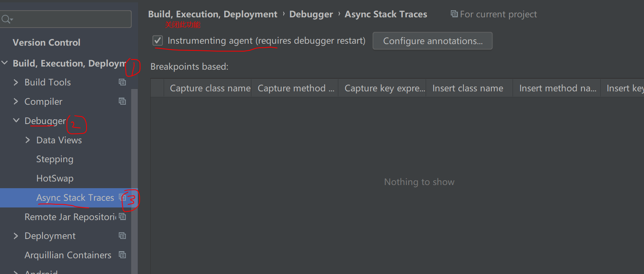Click the override icon beside Async Stack Traces
Image resolution: width=644 pixels, height=274 pixels.
122,198
